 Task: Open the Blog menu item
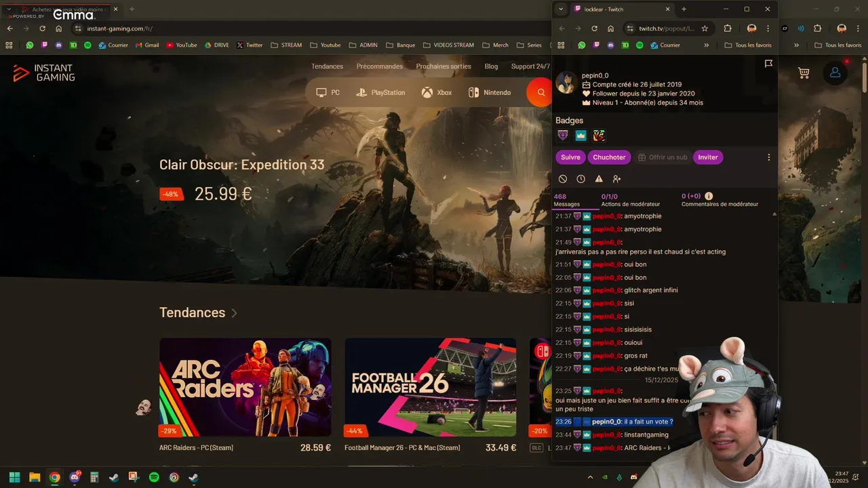pos(491,66)
